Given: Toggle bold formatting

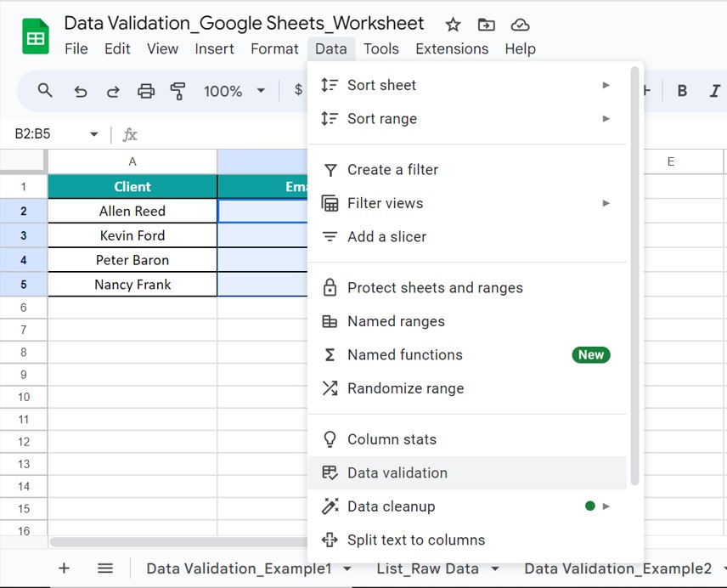Looking at the screenshot, I should click(x=682, y=91).
